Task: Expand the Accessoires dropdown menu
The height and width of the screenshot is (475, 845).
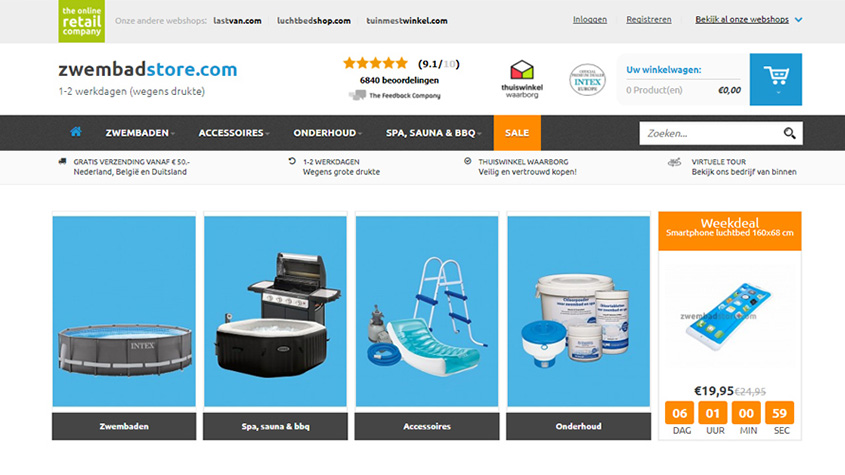Action: tap(234, 133)
